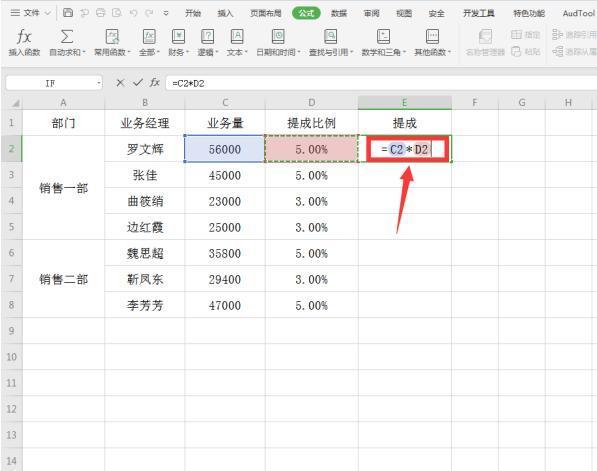Click the Print Preview icon
597x471 pixels.
click(117, 13)
